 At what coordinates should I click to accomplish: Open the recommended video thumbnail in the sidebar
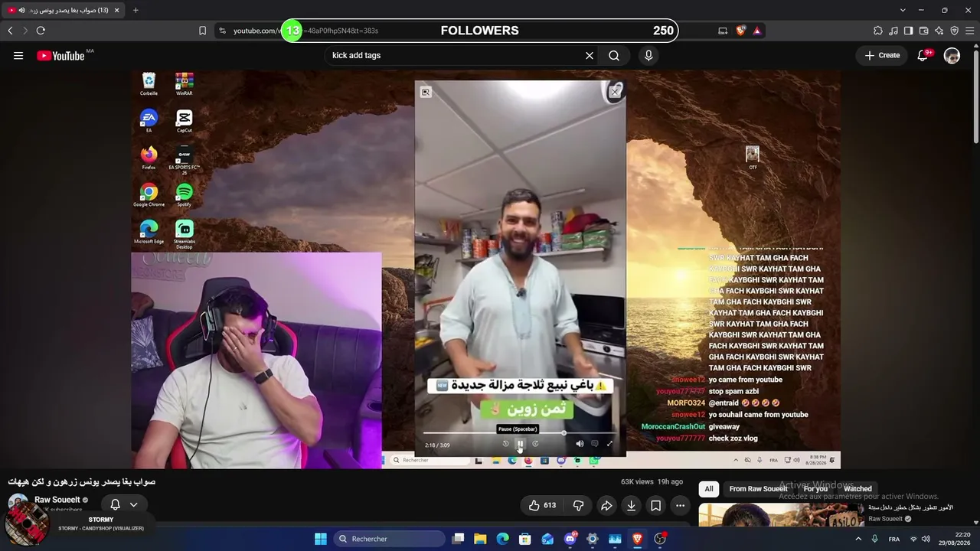[780, 515]
